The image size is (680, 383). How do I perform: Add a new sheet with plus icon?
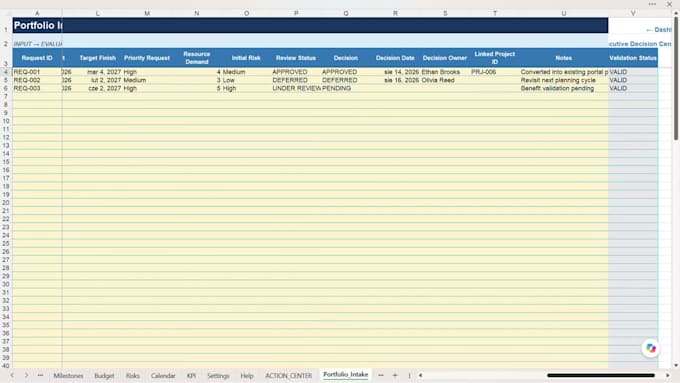395,375
